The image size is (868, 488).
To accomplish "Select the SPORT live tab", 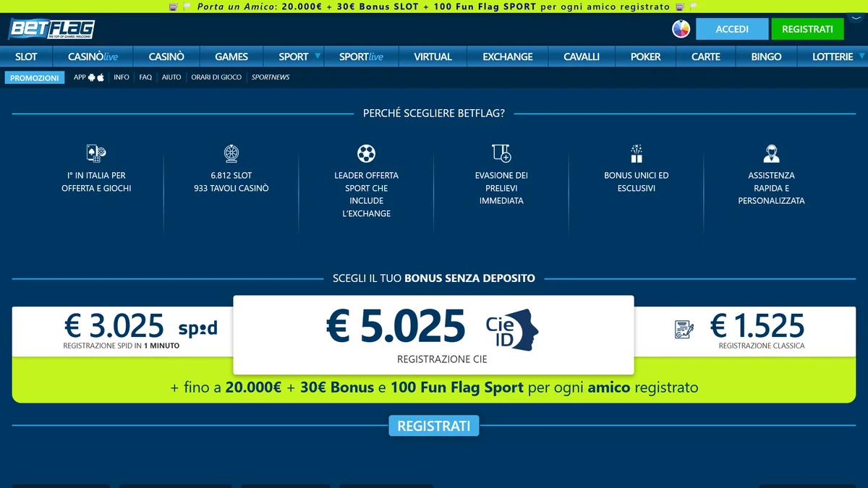I will 361,56.
